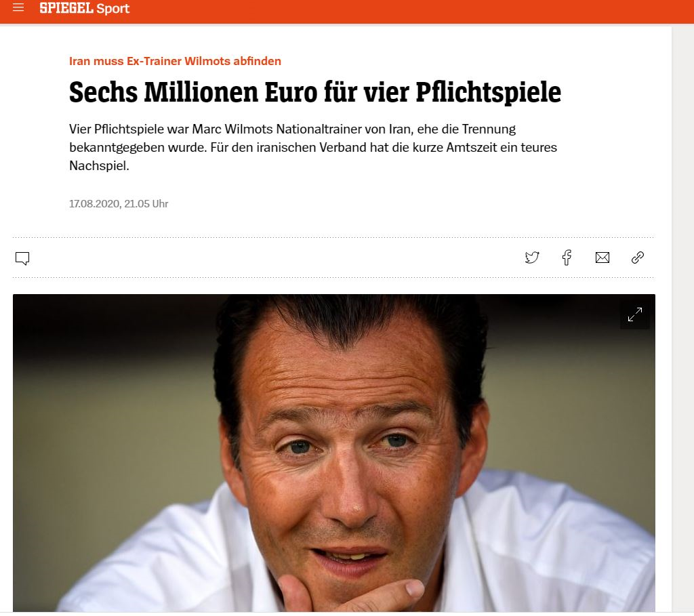Copy the article link with chain icon
Image resolution: width=694 pixels, height=616 pixels.
[x=637, y=258]
